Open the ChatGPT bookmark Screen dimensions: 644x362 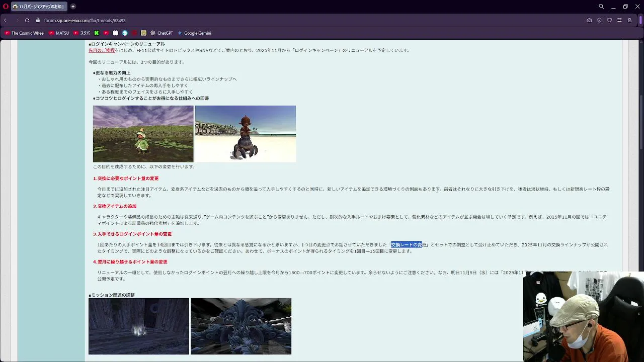pos(162,33)
